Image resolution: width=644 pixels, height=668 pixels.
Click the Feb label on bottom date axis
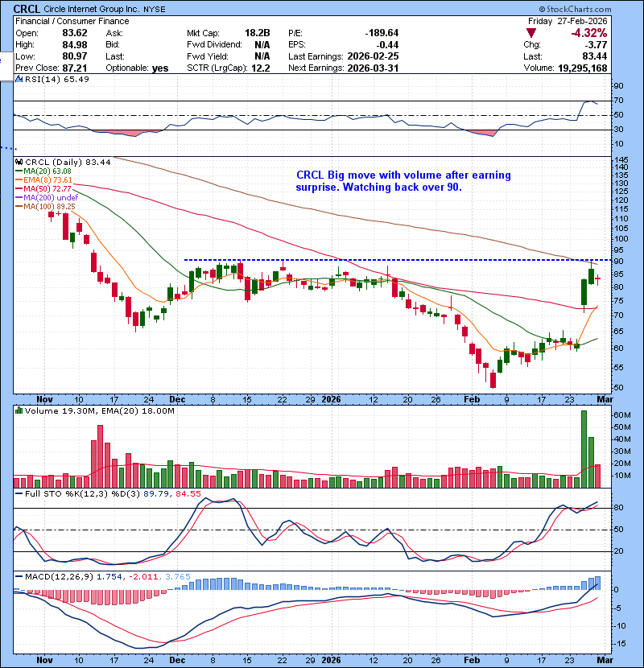click(x=472, y=660)
